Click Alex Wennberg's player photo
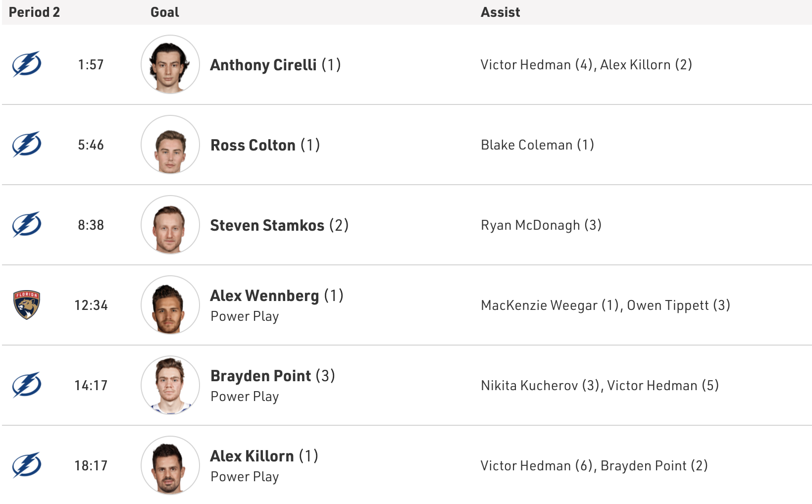The image size is (812, 504). (x=170, y=305)
